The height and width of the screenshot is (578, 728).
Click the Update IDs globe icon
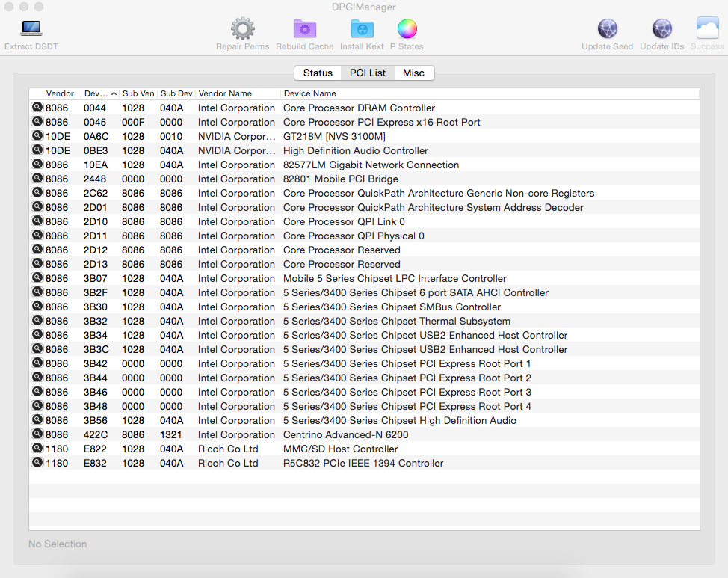pyautogui.click(x=661, y=29)
